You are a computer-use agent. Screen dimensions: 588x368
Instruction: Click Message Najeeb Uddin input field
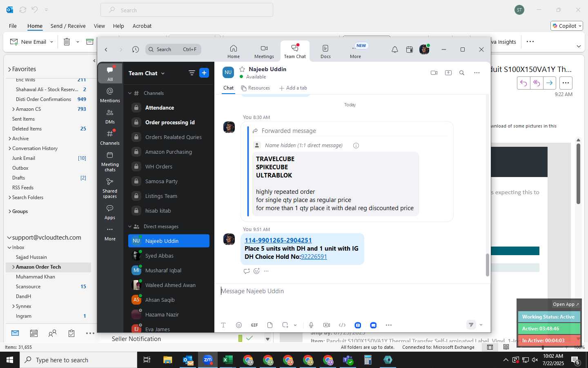tap(351, 291)
